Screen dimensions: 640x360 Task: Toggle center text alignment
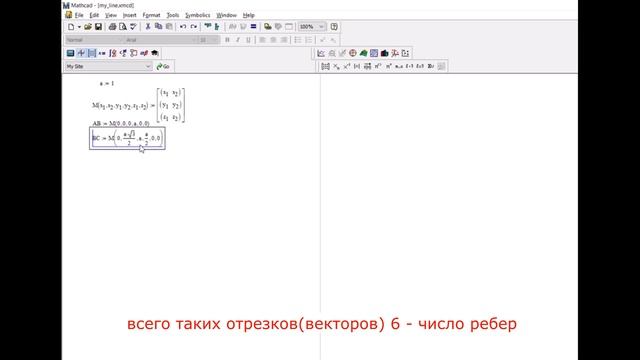pyautogui.click(x=273, y=40)
